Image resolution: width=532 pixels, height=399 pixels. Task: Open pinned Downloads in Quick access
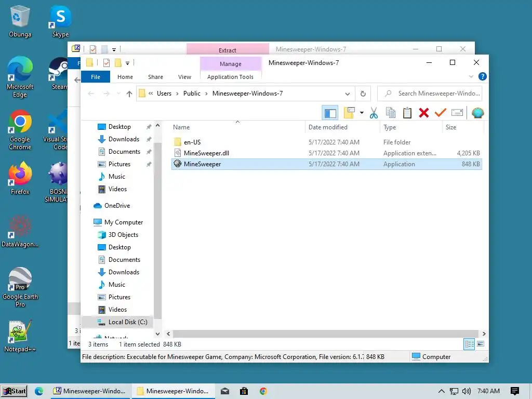(124, 139)
